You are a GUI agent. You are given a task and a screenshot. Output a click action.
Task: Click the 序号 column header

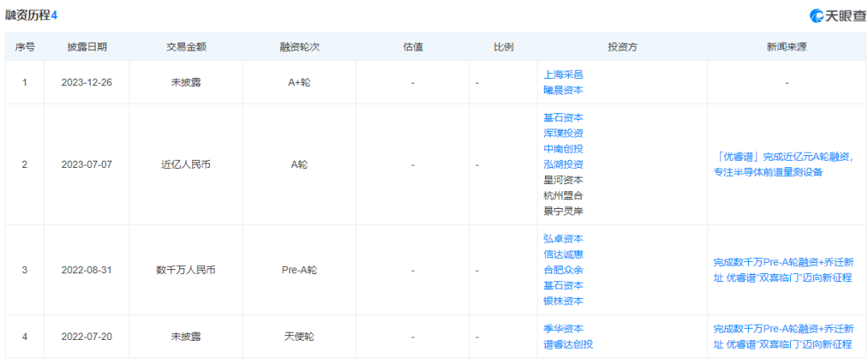pos(24,47)
